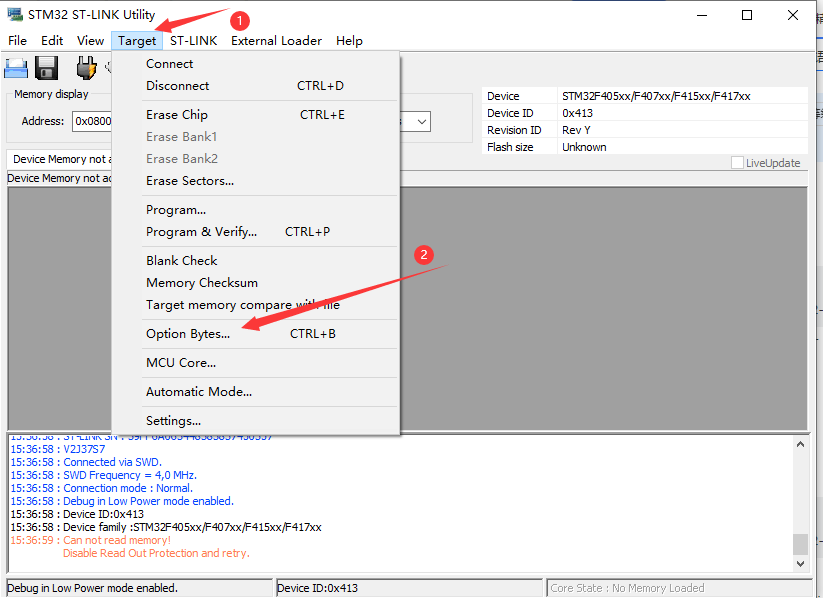The image size is (823, 598).
Task: Open Option Bytes... from Target menu
Action: tap(256, 333)
